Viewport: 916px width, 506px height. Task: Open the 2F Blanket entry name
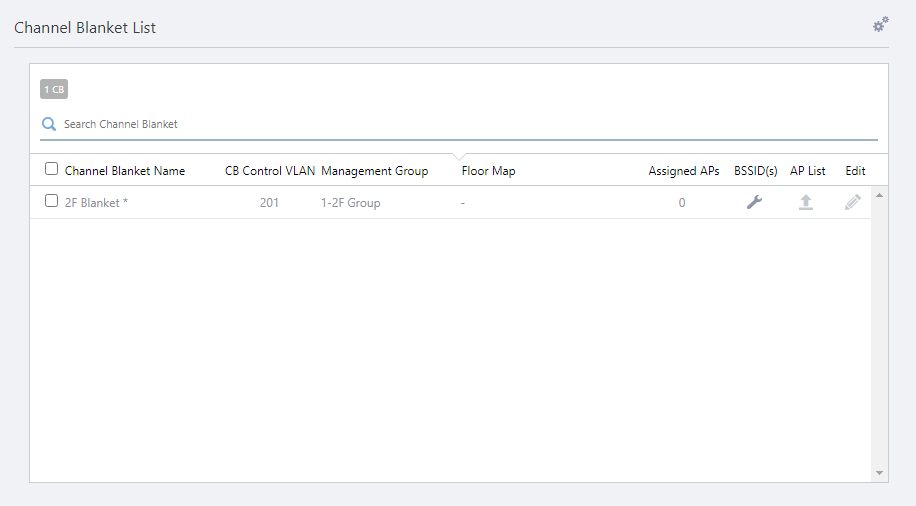pyautogui.click(x=96, y=203)
